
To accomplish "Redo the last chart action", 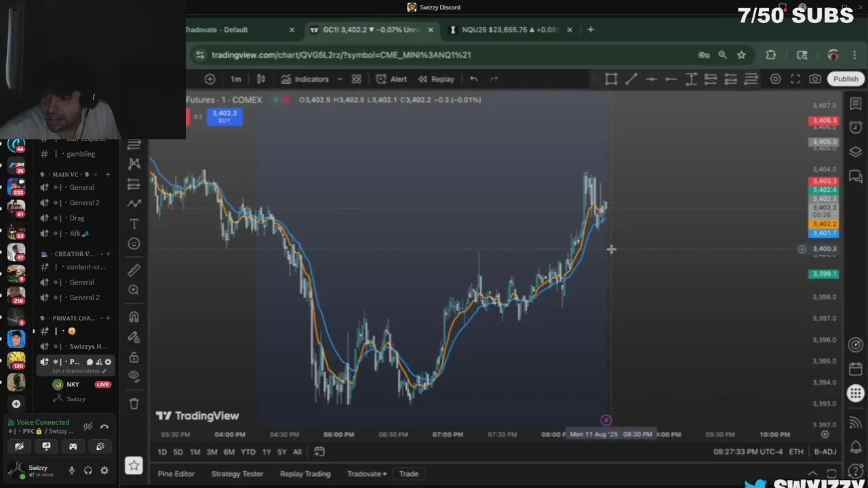I will [x=494, y=79].
